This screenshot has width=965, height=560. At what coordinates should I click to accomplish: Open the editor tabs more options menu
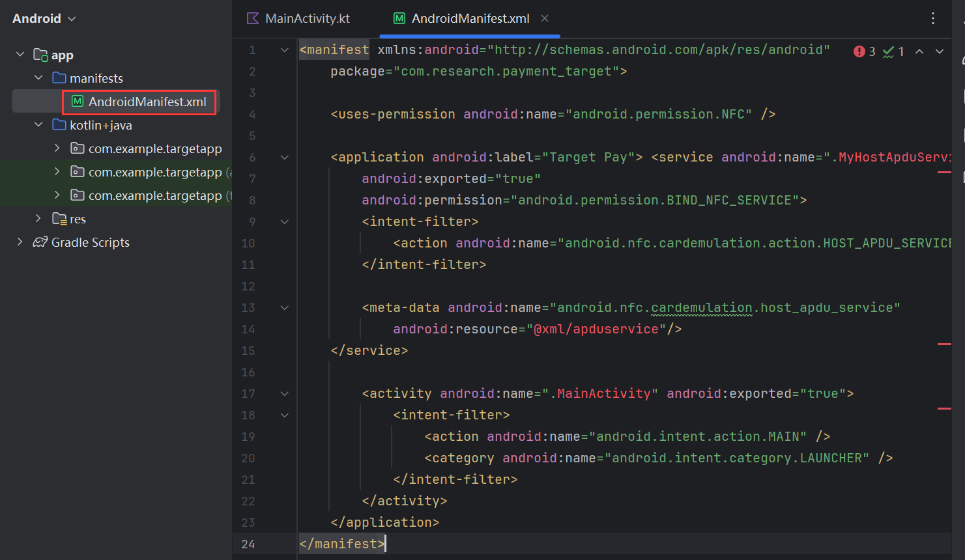coord(933,18)
